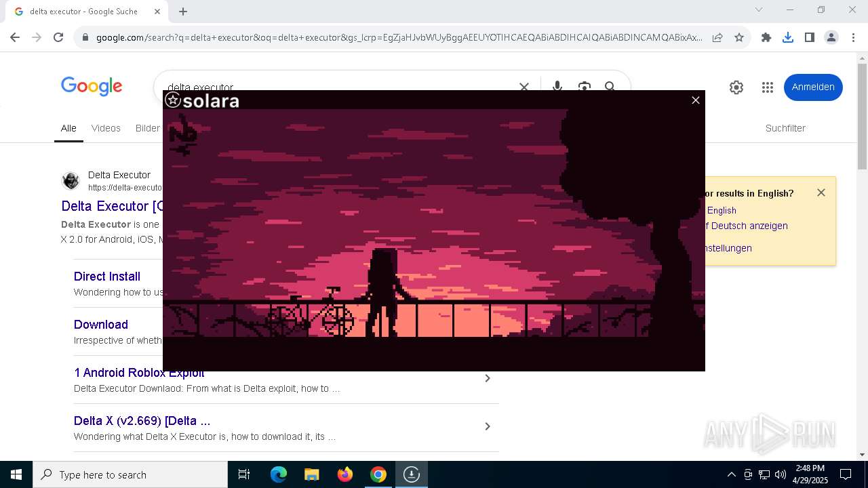The height and width of the screenshot is (488, 868).
Task: Open the Direct Install sitelink
Action: click(x=107, y=277)
